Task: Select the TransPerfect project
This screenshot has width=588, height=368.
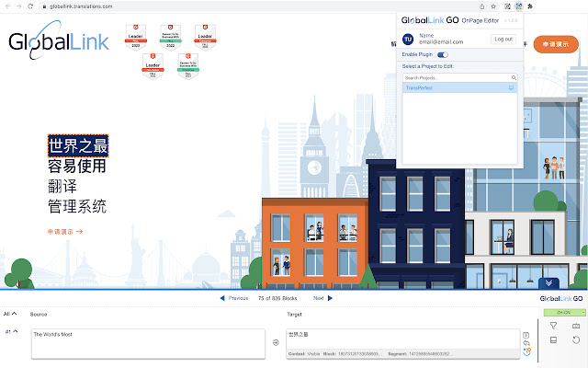Action: 459,88
